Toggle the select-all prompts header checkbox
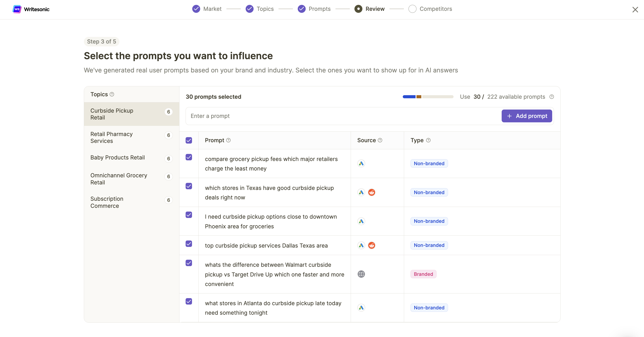Viewport: 644px width, 337px height. [189, 140]
